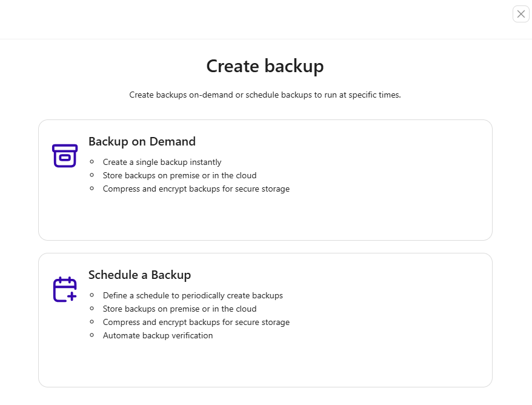Click "Create a single backup instantly" text
The width and height of the screenshot is (532, 405).
tap(162, 162)
